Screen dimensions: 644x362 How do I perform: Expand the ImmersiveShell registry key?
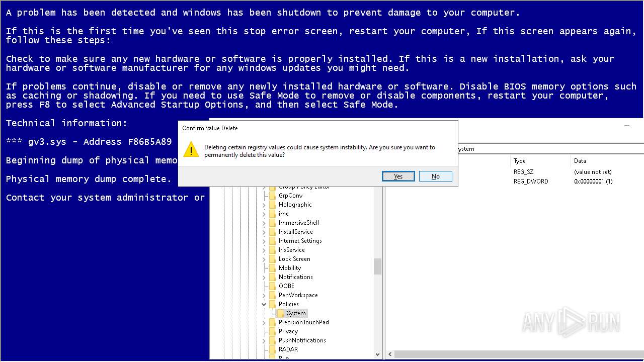click(264, 223)
